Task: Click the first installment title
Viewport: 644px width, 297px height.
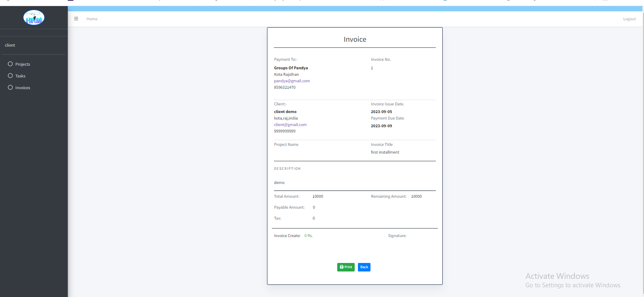Action: click(385, 152)
